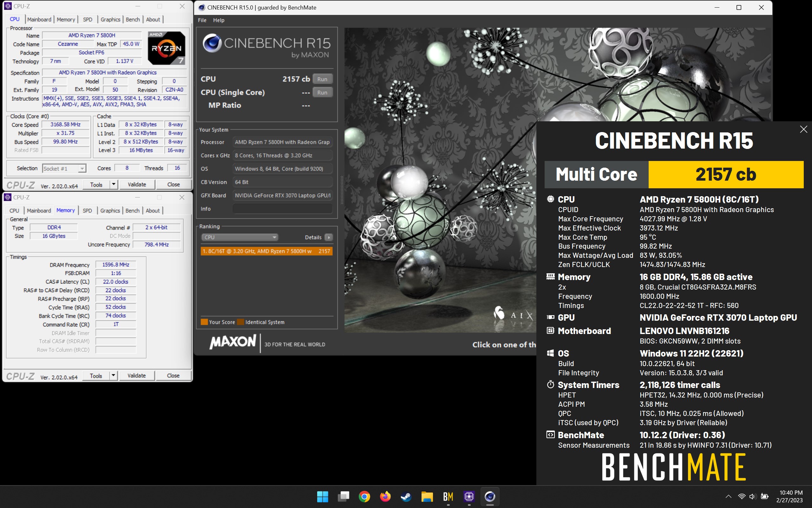Click Validate in lower CPU-Z window
This screenshot has height=508, width=812.
[x=137, y=376]
